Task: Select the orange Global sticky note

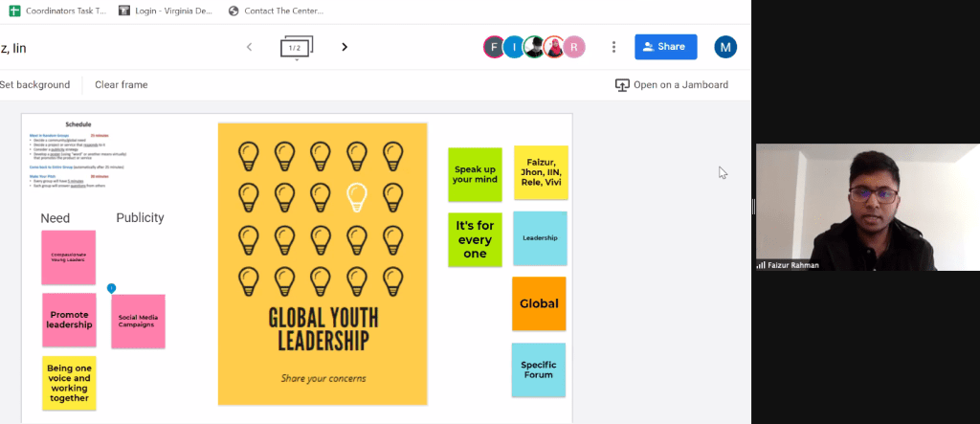Action: (x=539, y=303)
